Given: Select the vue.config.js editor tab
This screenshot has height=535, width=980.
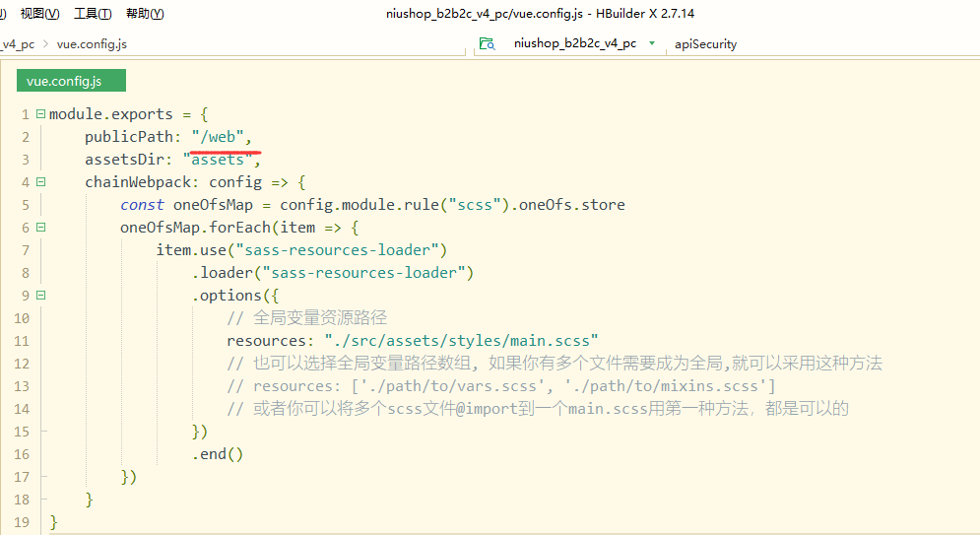Looking at the screenshot, I should (71, 81).
